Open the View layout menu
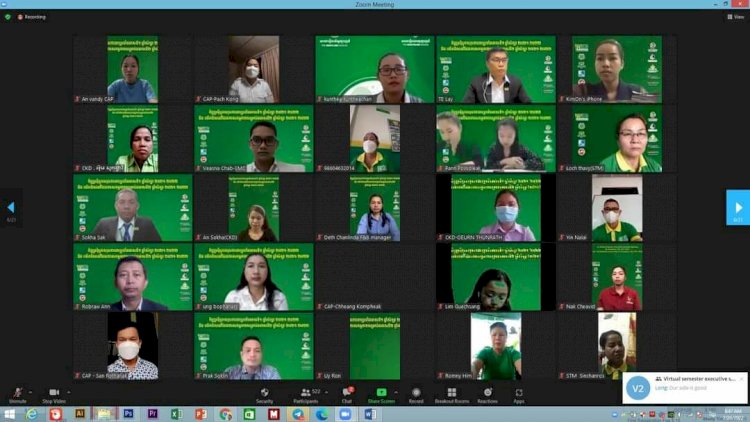 [x=736, y=17]
